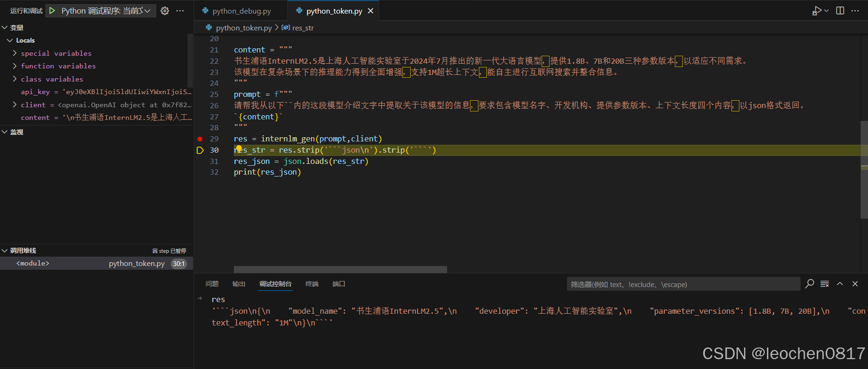This screenshot has height=369, width=868.
Task: Click the search icon in debug console
Action: (x=810, y=284)
